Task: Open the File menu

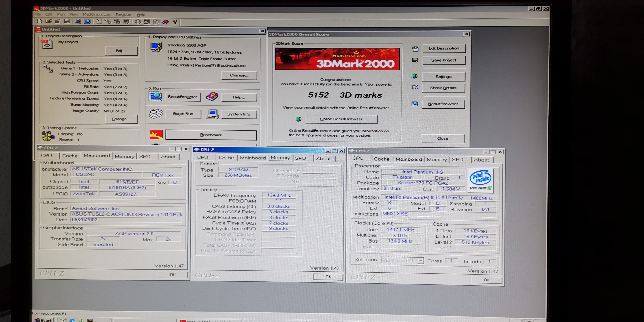Action: point(38,14)
